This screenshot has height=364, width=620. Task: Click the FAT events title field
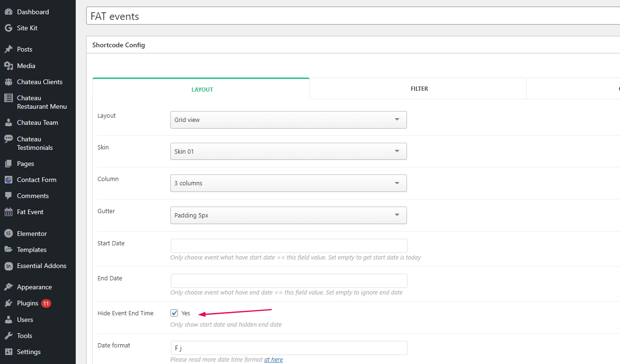click(353, 16)
